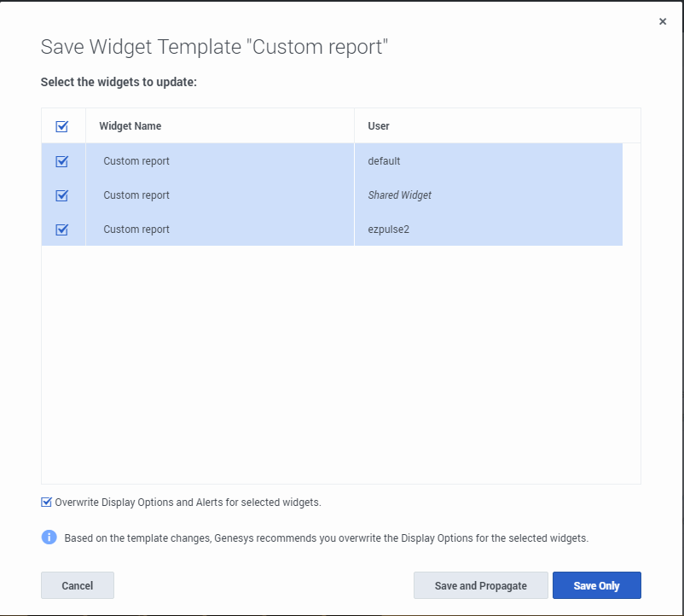
Task: Click the blue info icon beside the recommendation
Action: (49, 538)
